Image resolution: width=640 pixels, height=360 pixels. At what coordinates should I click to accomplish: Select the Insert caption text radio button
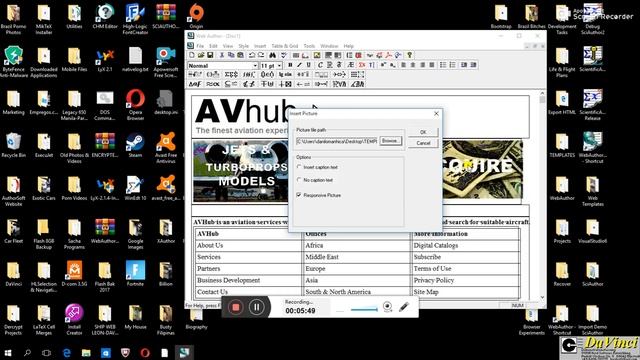(299, 167)
